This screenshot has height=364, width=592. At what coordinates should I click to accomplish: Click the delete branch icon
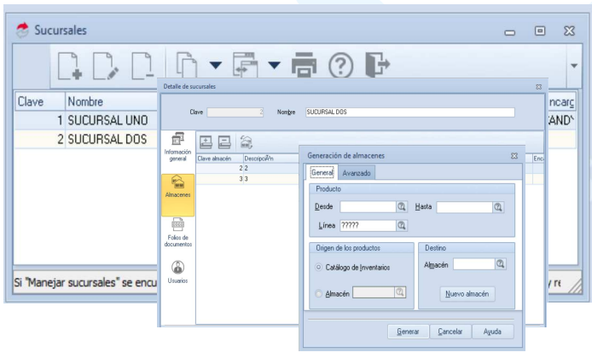tap(142, 66)
